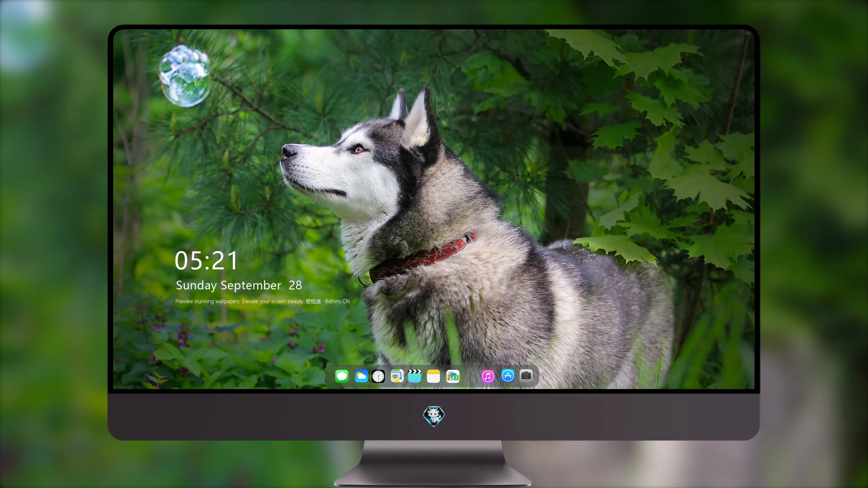Open the photo collage app icon

click(453, 376)
